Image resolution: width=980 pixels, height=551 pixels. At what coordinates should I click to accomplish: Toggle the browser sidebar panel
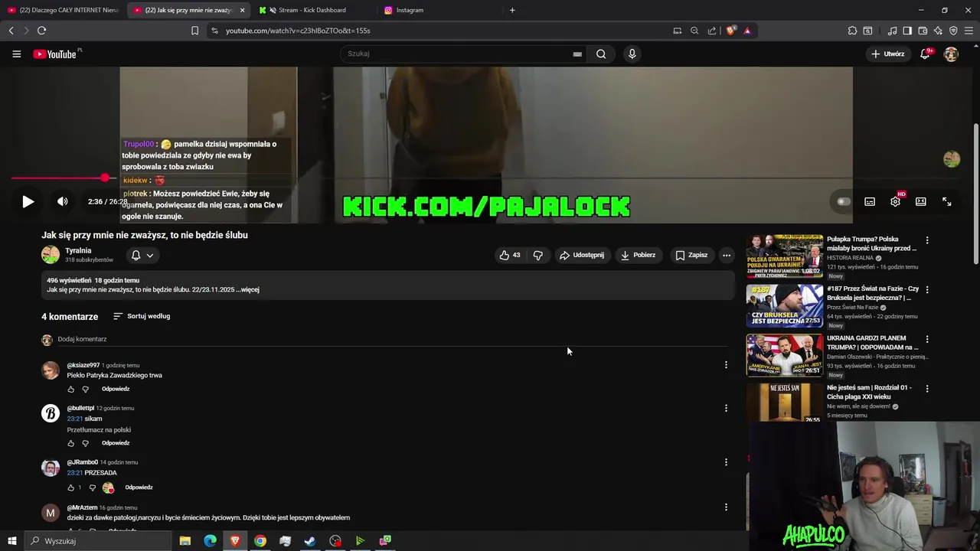pyautogui.click(x=907, y=31)
